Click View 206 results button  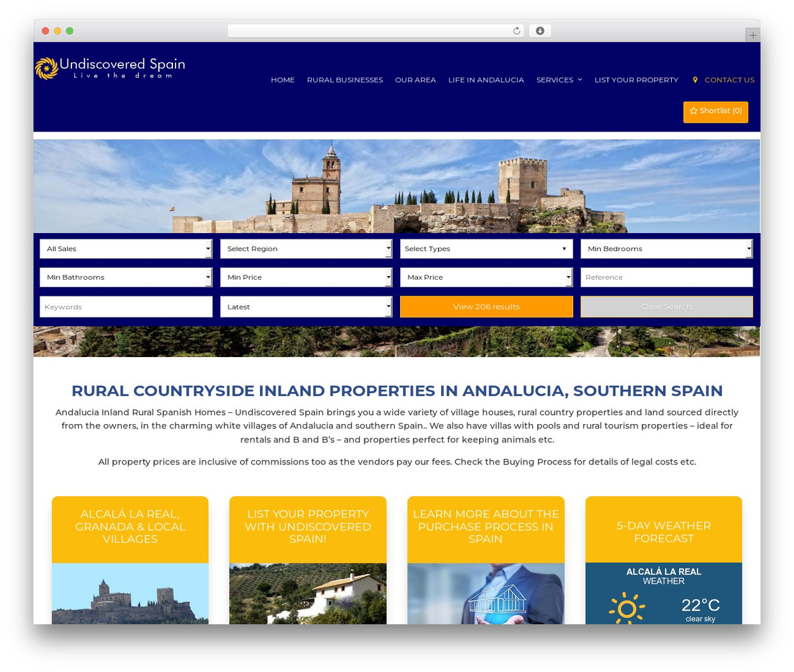coord(486,307)
